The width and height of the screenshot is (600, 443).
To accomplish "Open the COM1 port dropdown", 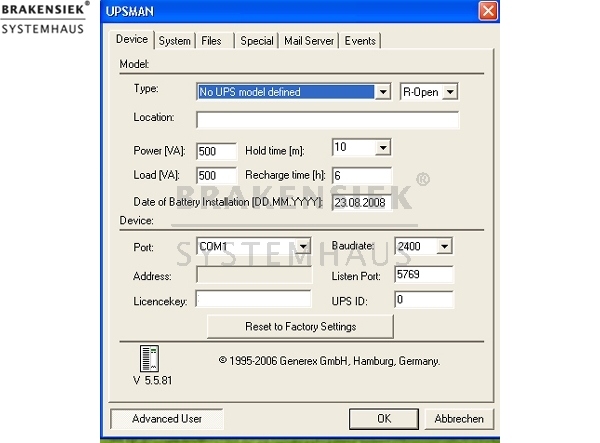I will pos(303,246).
